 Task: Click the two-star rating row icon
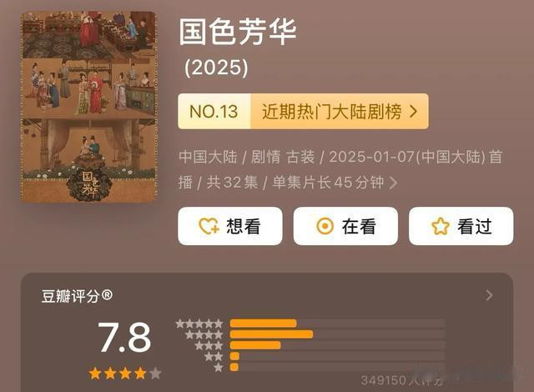point(214,357)
